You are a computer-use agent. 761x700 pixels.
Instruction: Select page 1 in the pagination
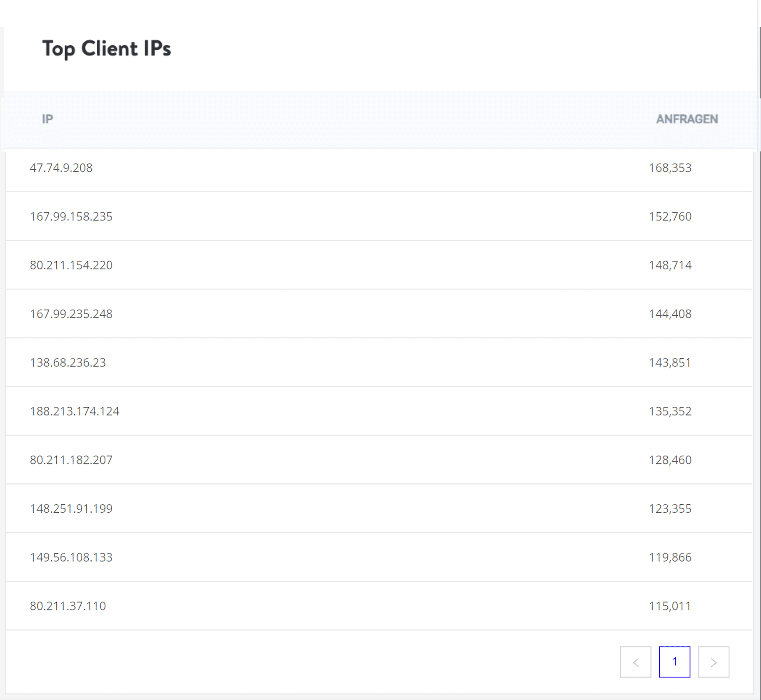(674, 661)
